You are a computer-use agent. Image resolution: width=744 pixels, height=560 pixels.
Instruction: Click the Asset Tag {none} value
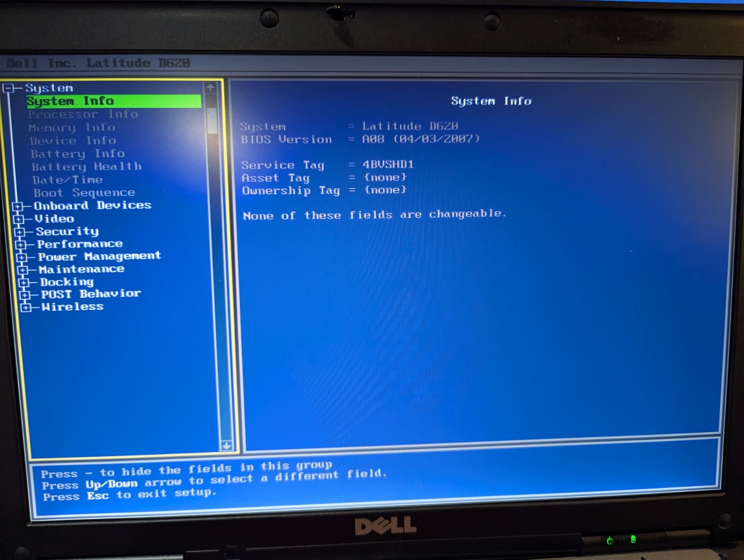click(x=385, y=177)
